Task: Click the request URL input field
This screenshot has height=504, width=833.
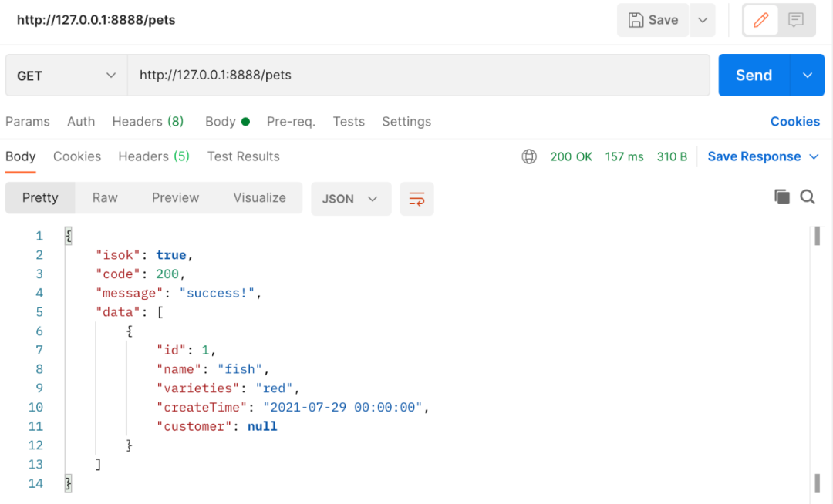Action: pyautogui.click(x=416, y=76)
